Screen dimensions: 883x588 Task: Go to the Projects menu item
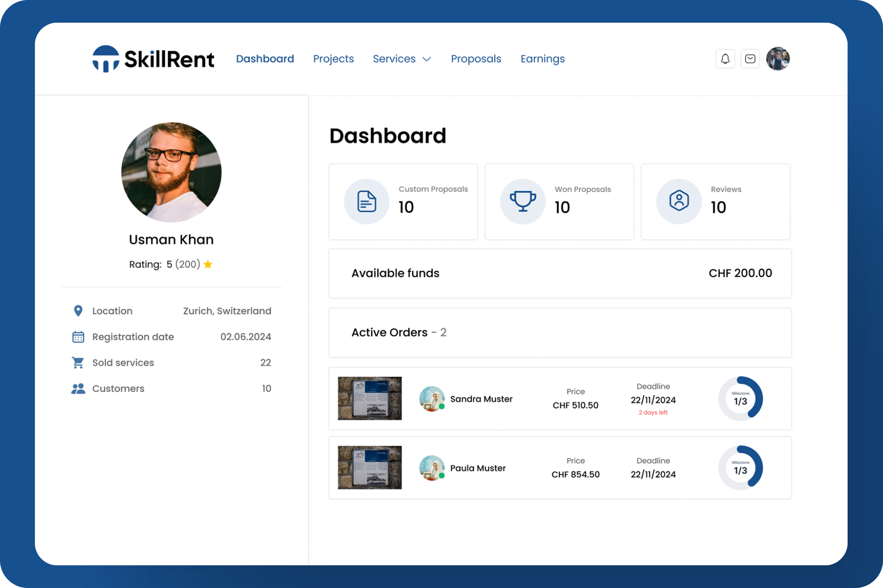point(333,59)
